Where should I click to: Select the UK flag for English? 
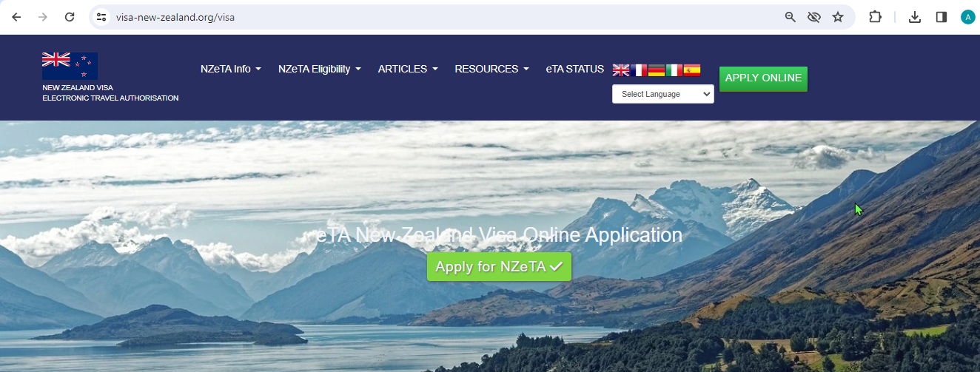pos(621,70)
